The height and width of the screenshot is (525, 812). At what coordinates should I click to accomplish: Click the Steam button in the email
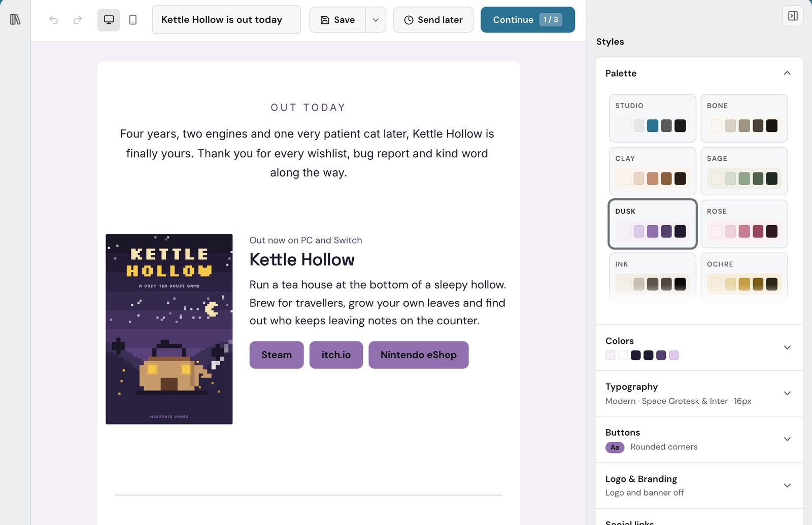(277, 355)
